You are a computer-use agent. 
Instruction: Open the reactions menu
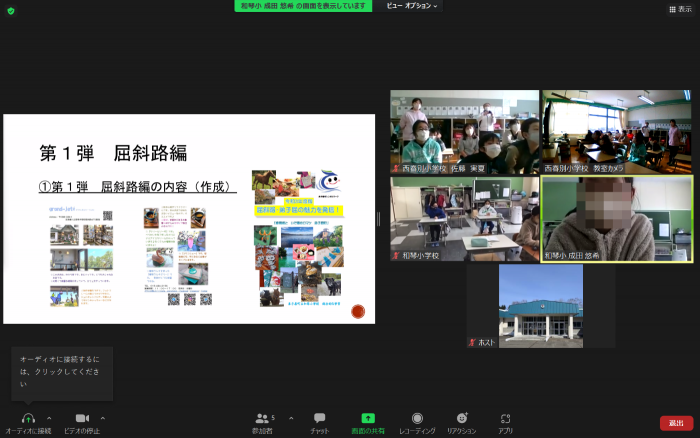[x=461, y=418]
